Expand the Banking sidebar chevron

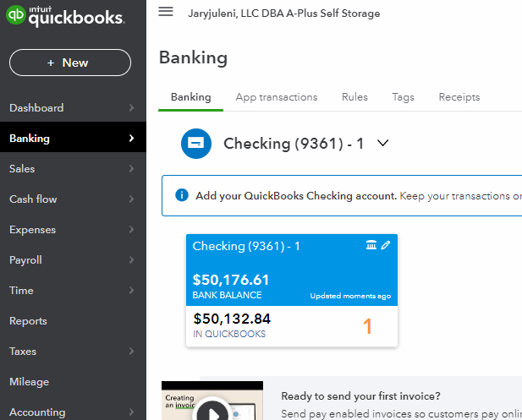click(131, 138)
